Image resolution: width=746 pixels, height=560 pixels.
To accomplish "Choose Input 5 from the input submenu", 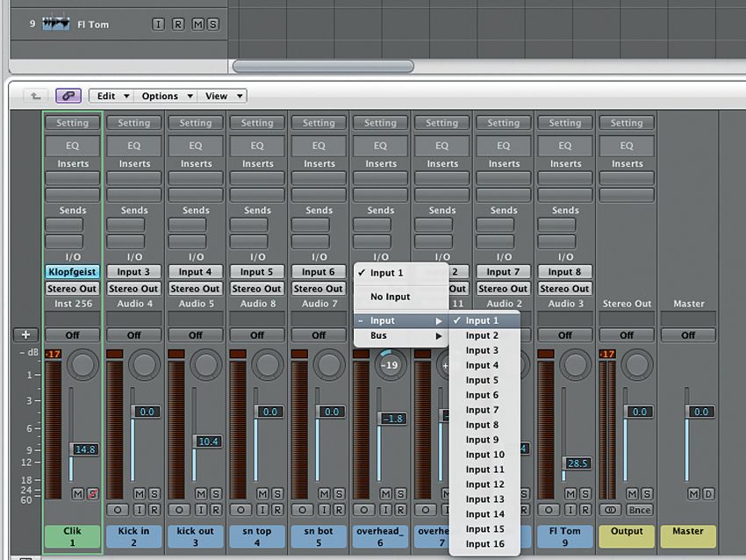I will click(481, 380).
